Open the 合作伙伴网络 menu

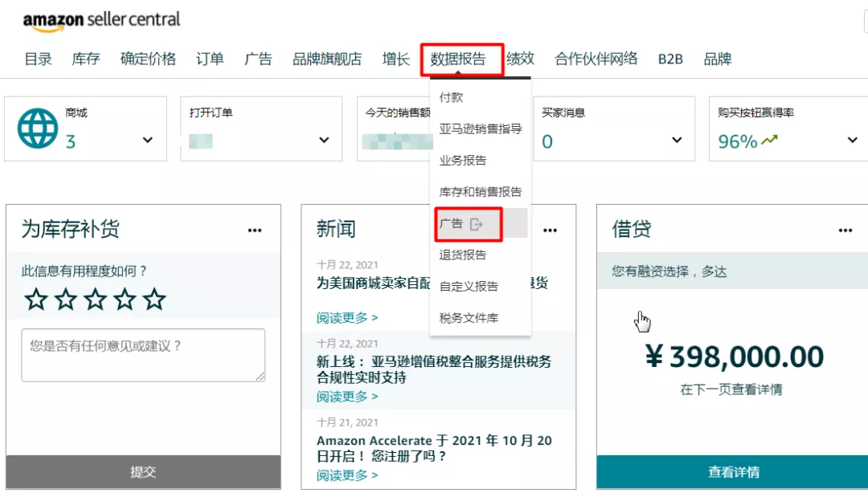tap(596, 59)
